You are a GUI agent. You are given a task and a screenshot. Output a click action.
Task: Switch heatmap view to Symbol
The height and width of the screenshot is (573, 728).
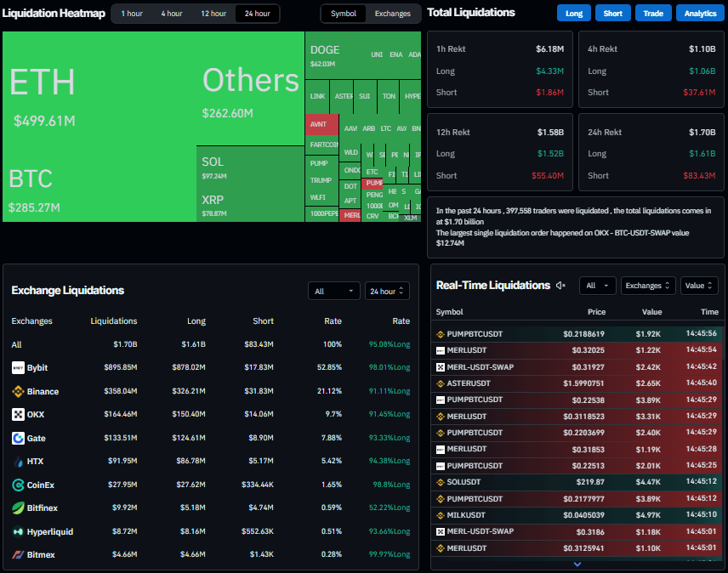point(344,14)
